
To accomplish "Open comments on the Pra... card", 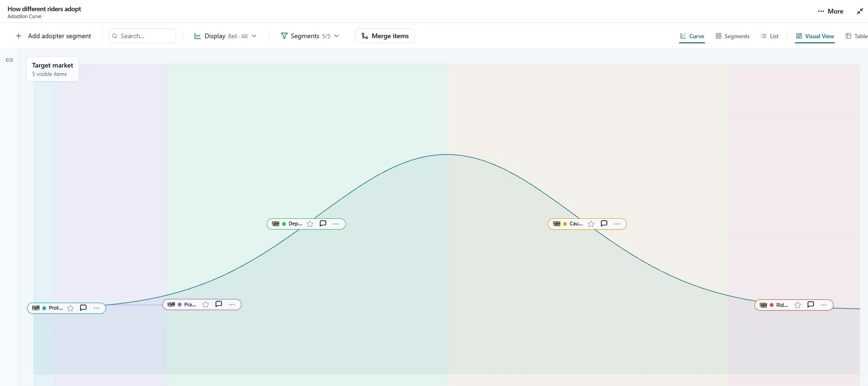I will click(x=219, y=304).
